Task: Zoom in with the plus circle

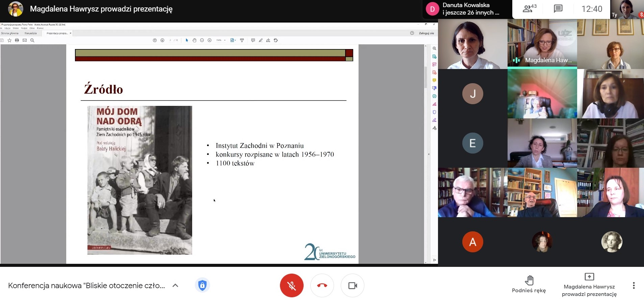Action: tap(209, 40)
